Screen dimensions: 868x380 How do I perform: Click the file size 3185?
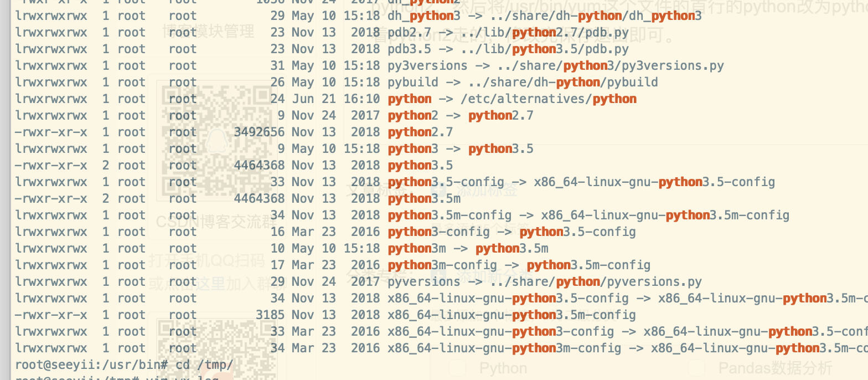(x=270, y=315)
